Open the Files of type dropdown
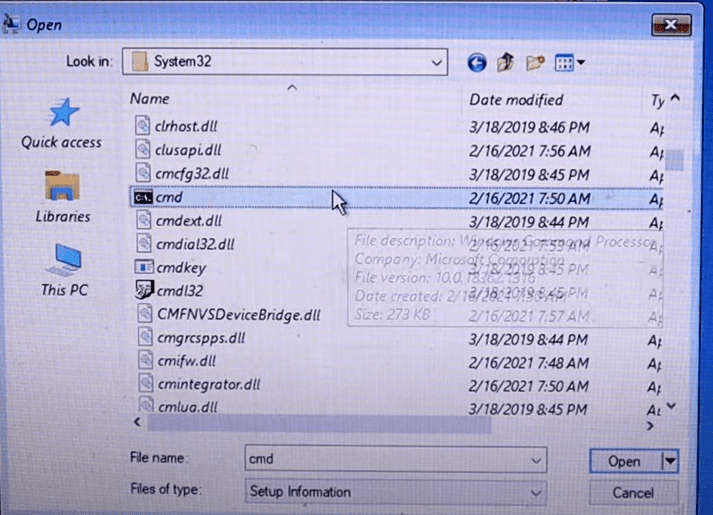 pyautogui.click(x=537, y=491)
